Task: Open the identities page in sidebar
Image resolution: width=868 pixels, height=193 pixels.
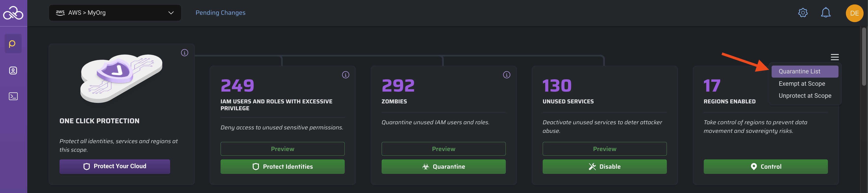Action: (x=13, y=71)
